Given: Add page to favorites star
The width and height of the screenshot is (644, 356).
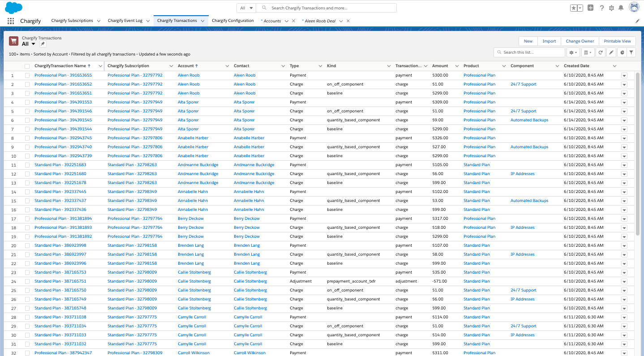Looking at the screenshot, I should coord(573,8).
